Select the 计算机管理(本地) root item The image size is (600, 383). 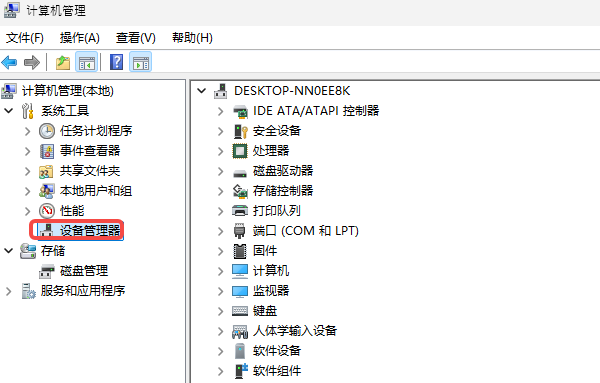[68, 91]
